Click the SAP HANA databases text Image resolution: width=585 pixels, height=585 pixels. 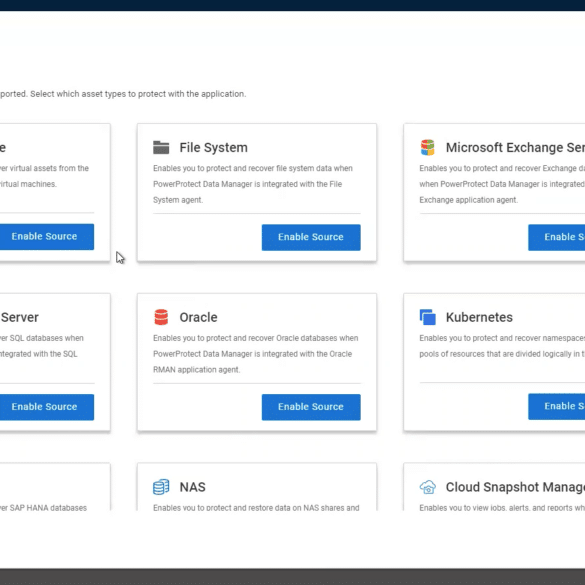coord(43,507)
